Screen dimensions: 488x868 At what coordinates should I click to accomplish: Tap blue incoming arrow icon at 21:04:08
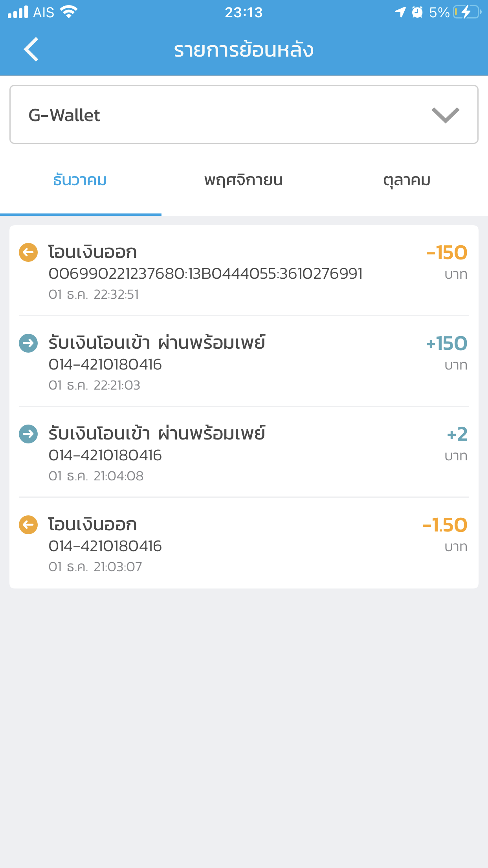28,434
